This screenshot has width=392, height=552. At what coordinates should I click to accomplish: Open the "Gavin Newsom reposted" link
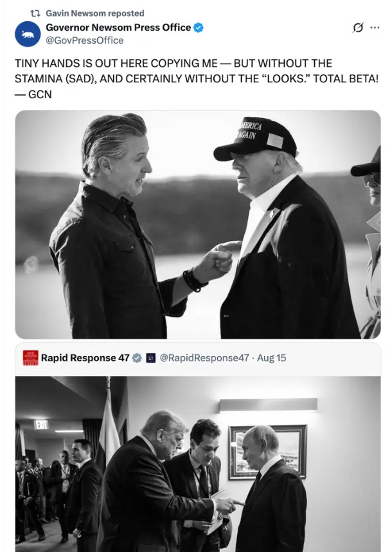pos(95,13)
